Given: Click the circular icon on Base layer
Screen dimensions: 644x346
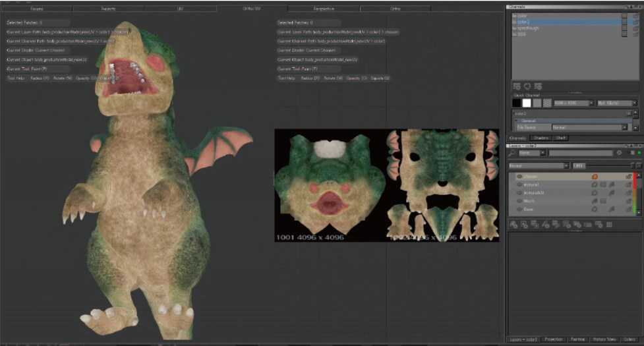Looking at the screenshot, I should (595, 210).
